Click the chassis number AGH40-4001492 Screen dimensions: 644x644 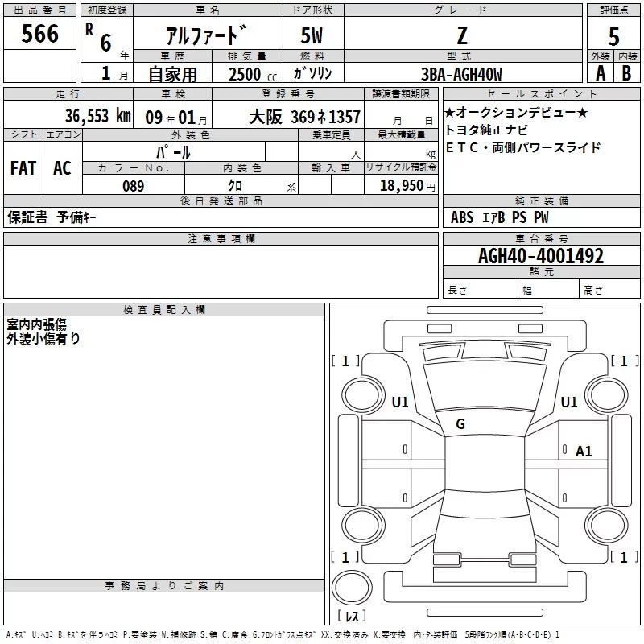click(541, 256)
